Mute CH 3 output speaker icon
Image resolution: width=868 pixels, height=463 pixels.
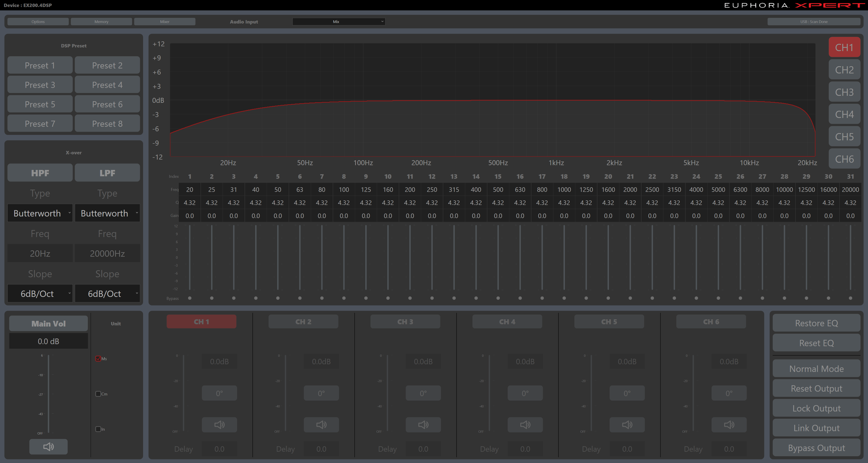[x=423, y=425]
